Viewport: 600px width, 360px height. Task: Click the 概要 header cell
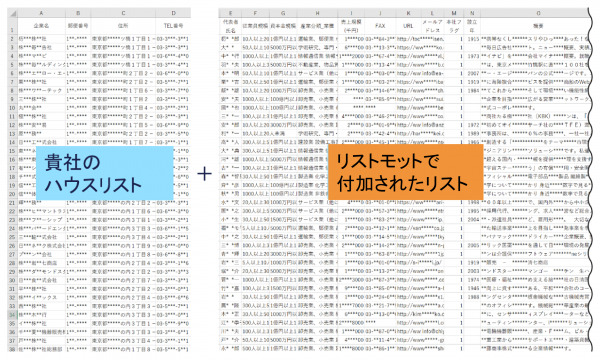[x=538, y=26]
